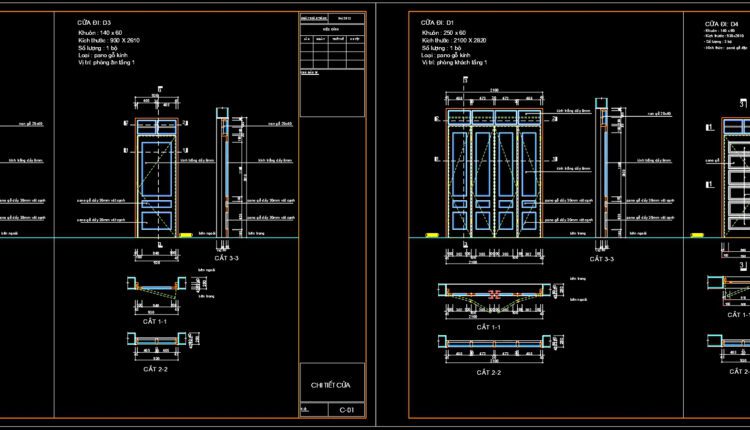The width and height of the screenshot is (750, 430).
Task: Click the 'CHI TIẾT CỬA' title block label
Action: (x=331, y=385)
